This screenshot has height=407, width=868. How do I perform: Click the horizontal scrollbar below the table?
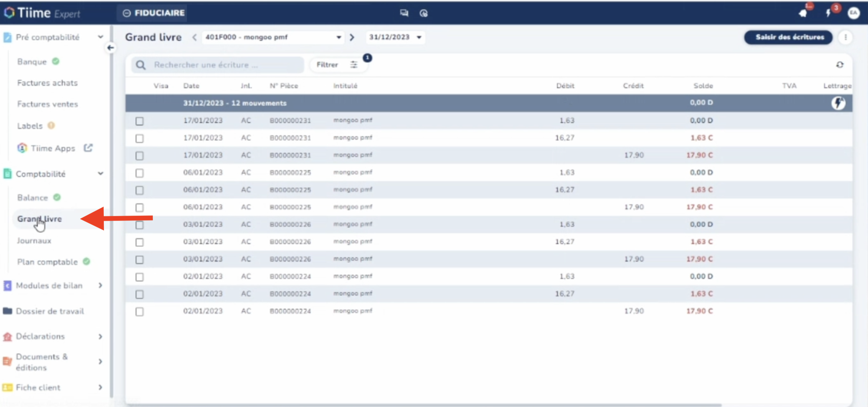click(x=424, y=405)
